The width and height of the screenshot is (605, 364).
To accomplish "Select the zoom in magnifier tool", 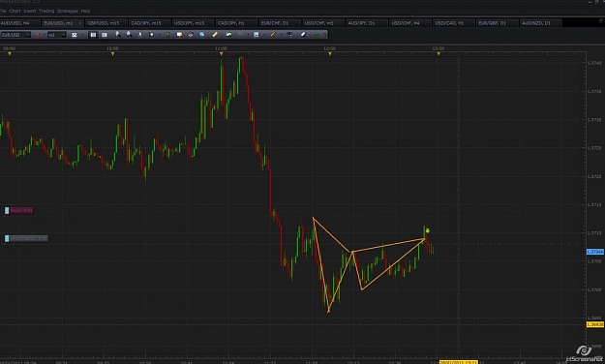I will [x=118, y=35].
